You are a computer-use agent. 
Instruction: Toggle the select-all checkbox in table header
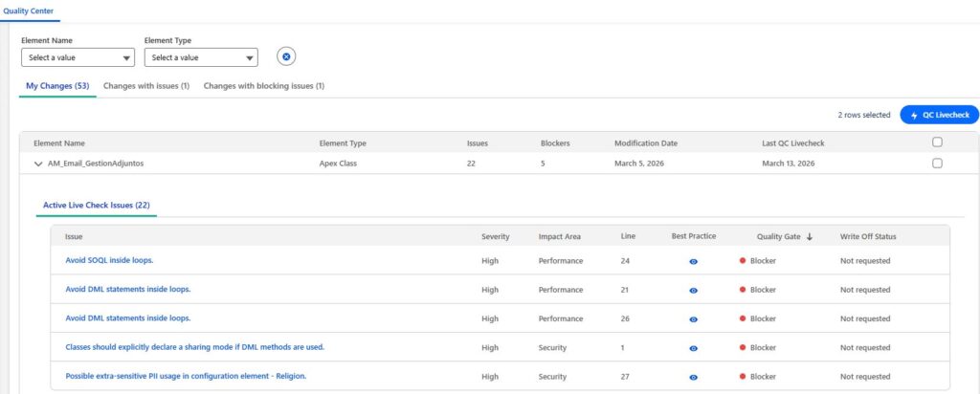click(937, 142)
